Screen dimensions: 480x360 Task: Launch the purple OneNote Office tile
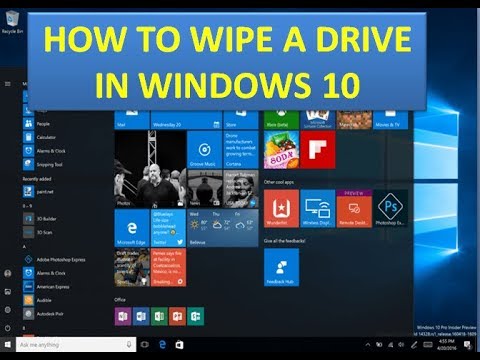[123, 316]
